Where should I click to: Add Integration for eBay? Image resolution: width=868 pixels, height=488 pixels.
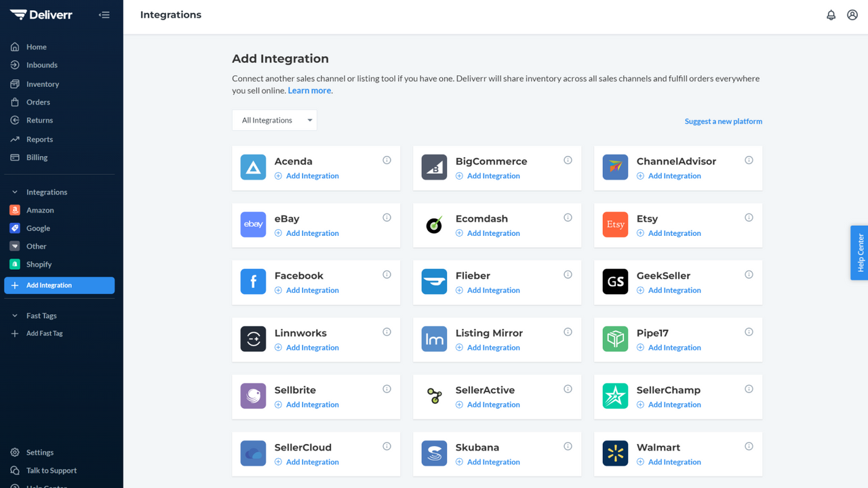pos(307,233)
